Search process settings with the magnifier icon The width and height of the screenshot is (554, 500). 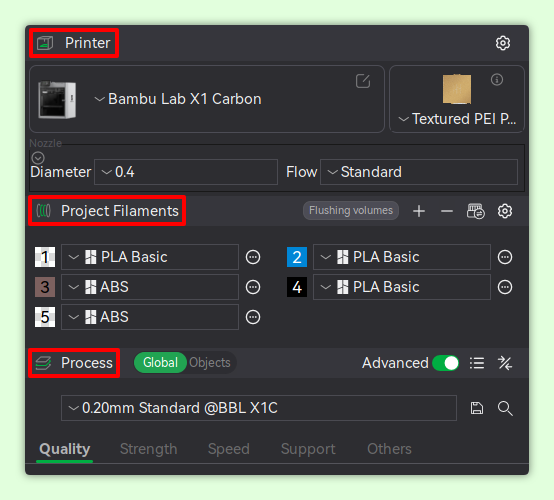(505, 408)
